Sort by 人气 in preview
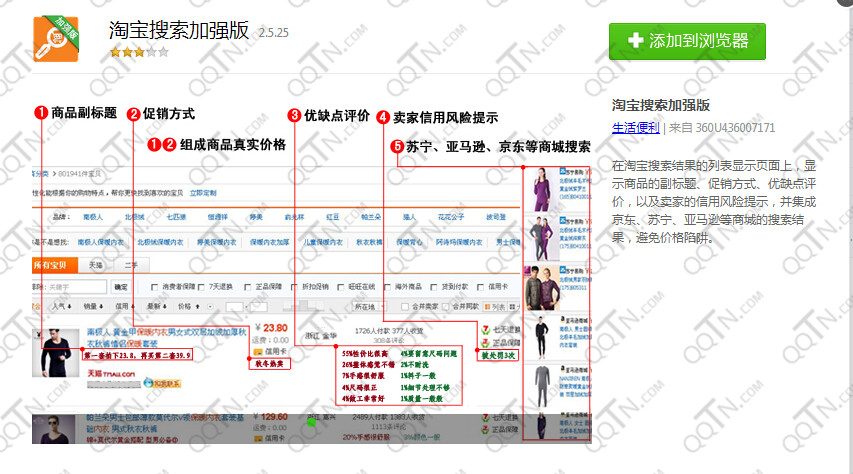The width and height of the screenshot is (853, 474). coord(61,306)
